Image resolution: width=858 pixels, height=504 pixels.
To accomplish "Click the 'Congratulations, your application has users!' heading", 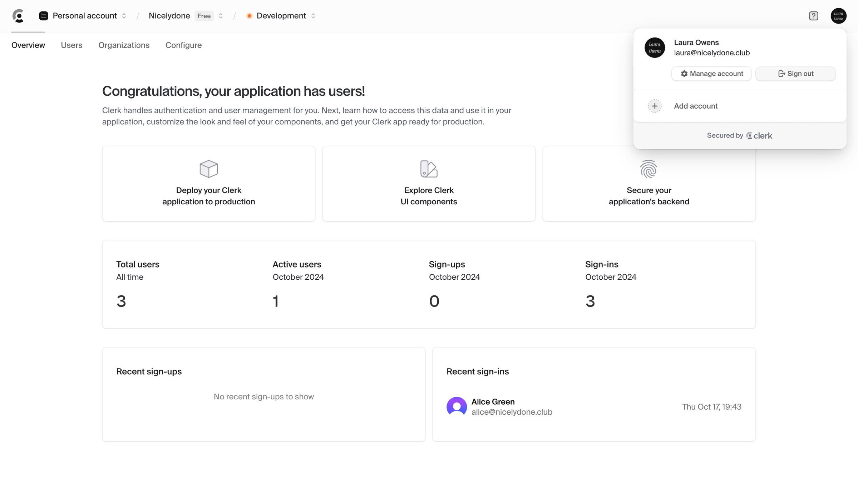I will click(x=233, y=91).
